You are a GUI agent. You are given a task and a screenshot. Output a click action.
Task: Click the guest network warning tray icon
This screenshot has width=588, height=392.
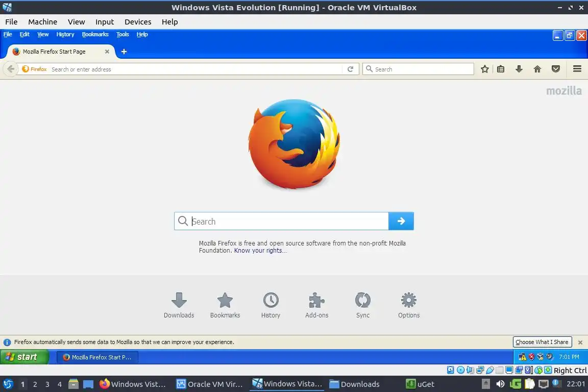point(522,357)
